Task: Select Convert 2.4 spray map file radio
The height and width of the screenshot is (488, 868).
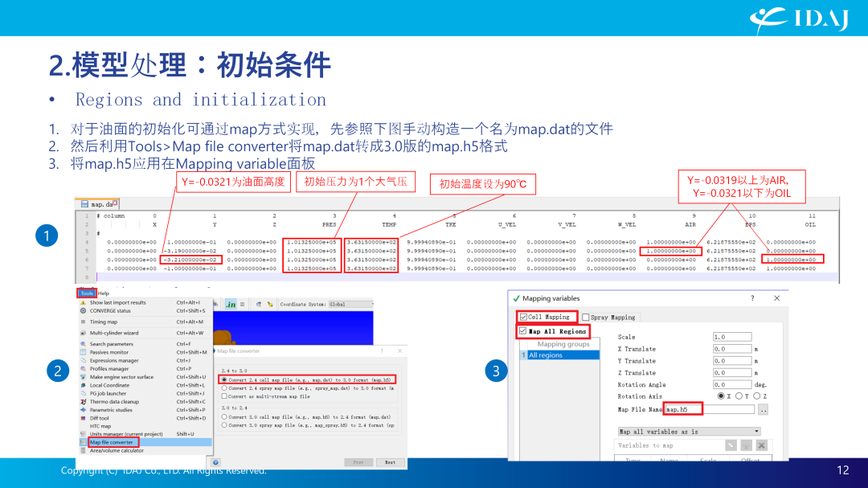Action: pos(224,388)
